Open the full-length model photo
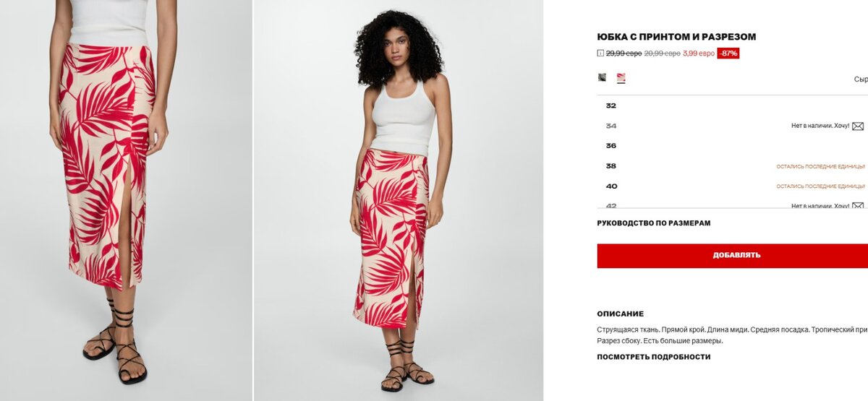868x401 pixels. [398, 200]
